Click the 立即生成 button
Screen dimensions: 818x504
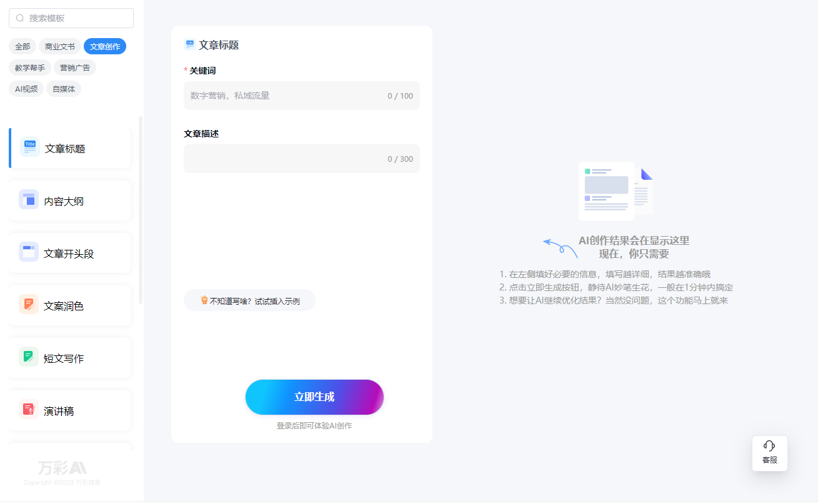click(x=314, y=397)
